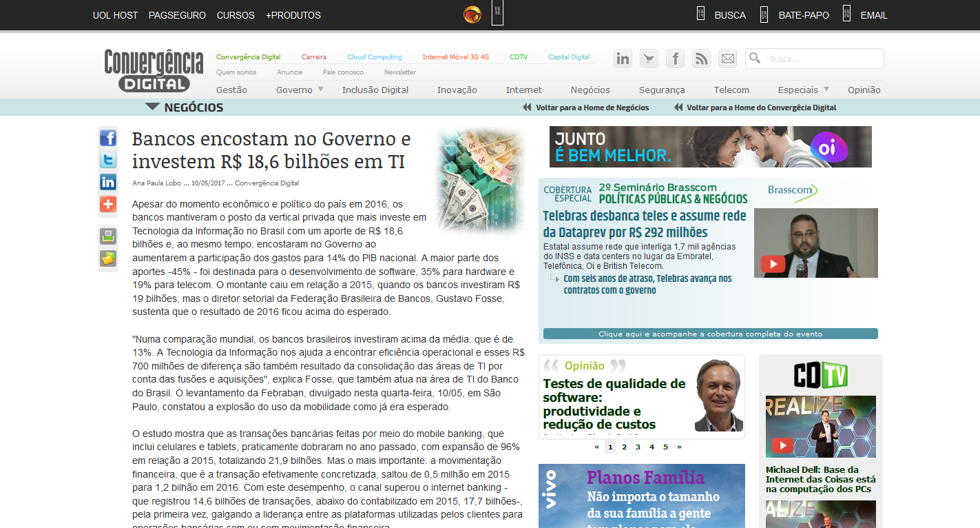
Task: Open Testes de qualidade de software opinion
Action: [x=614, y=404]
